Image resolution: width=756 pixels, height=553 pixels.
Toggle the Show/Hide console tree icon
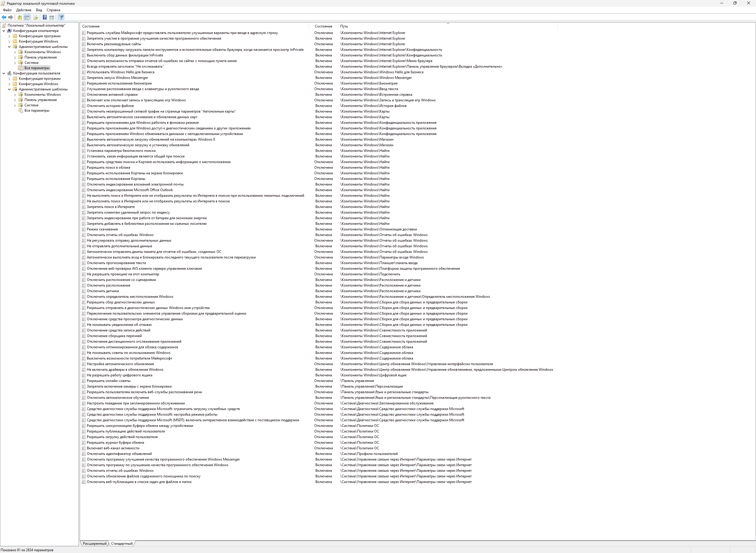27,17
